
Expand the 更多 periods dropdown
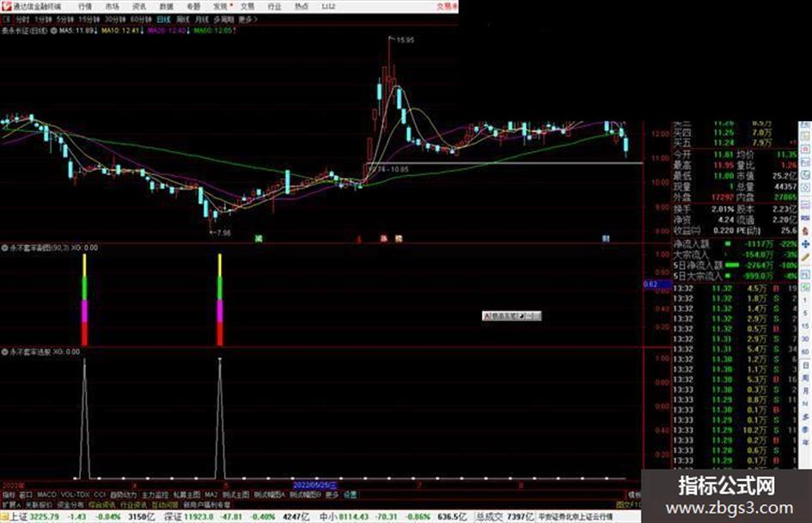pos(247,20)
